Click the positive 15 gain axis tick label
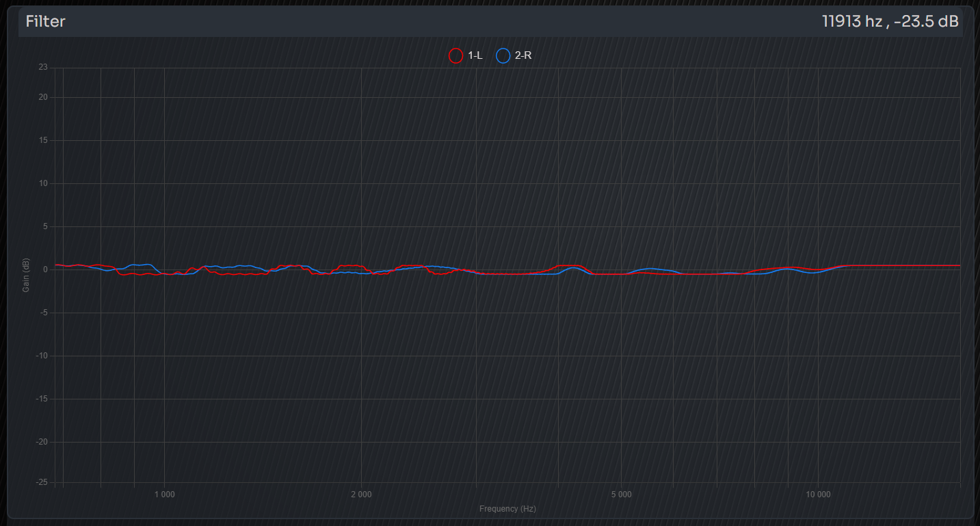Screen dimensions: 980x526 tap(44, 140)
